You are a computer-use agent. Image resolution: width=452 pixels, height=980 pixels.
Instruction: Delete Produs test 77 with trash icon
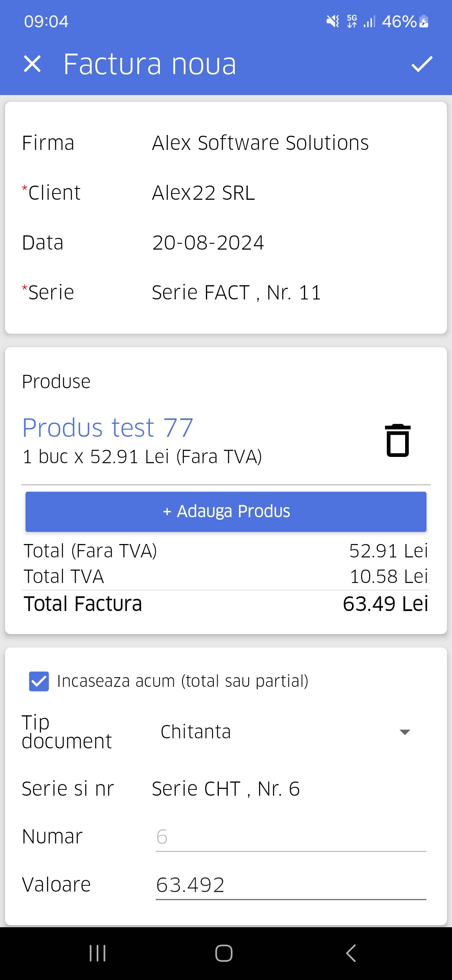[x=397, y=440]
